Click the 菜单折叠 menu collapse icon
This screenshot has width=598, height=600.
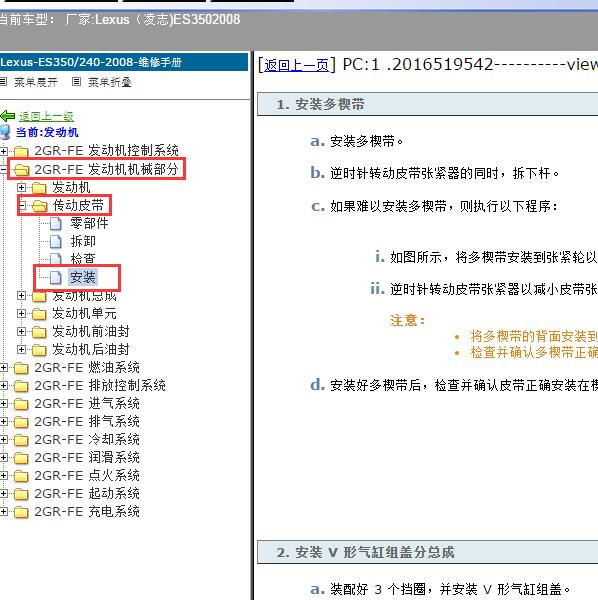coord(77,82)
